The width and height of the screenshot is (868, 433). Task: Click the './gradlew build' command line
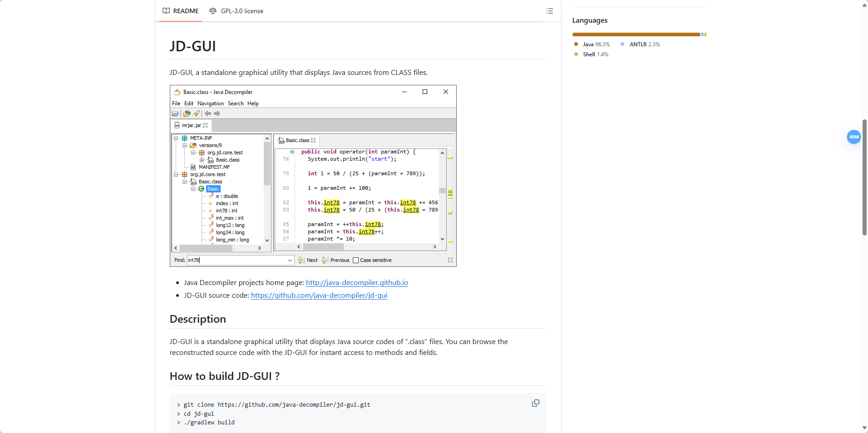pyautogui.click(x=209, y=423)
